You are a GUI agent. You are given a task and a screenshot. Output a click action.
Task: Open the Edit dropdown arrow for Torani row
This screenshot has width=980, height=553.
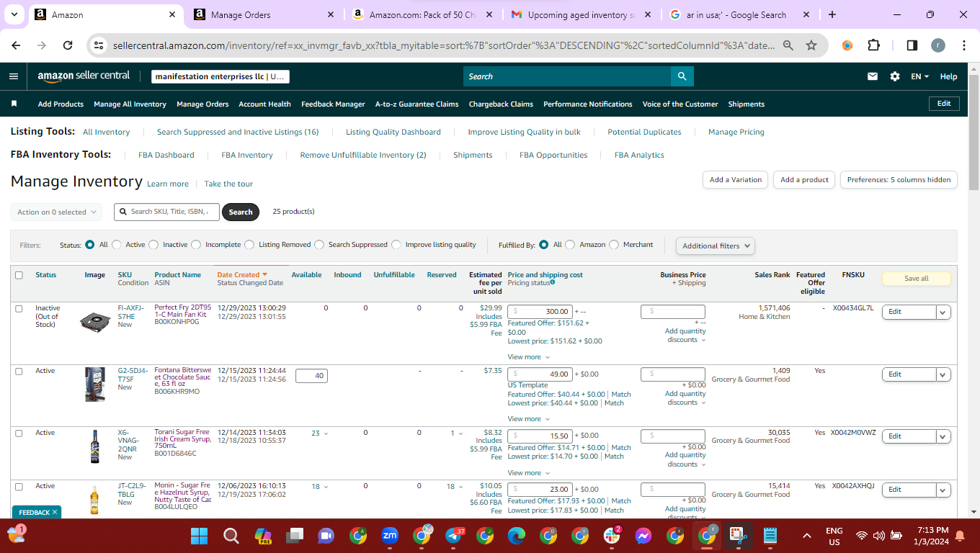pyautogui.click(x=944, y=436)
